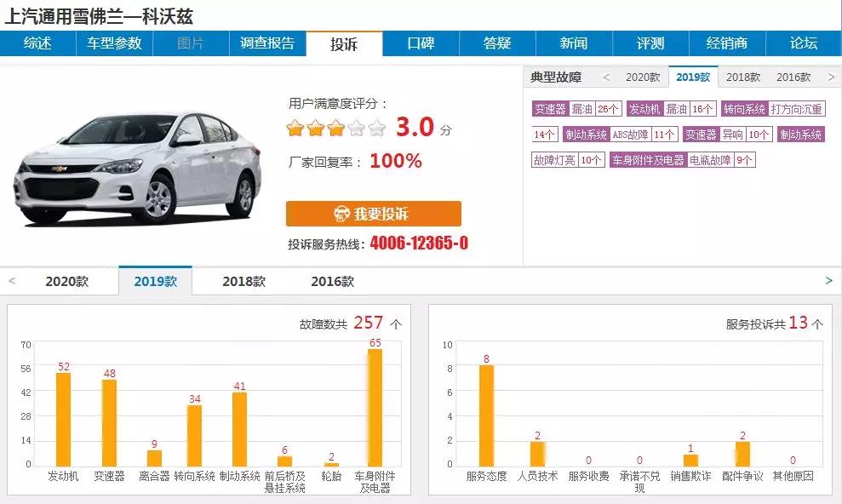The height and width of the screenshot is (504, 842).
Task: Open the 新闻 navigation tab
Action: pos(575,43)
